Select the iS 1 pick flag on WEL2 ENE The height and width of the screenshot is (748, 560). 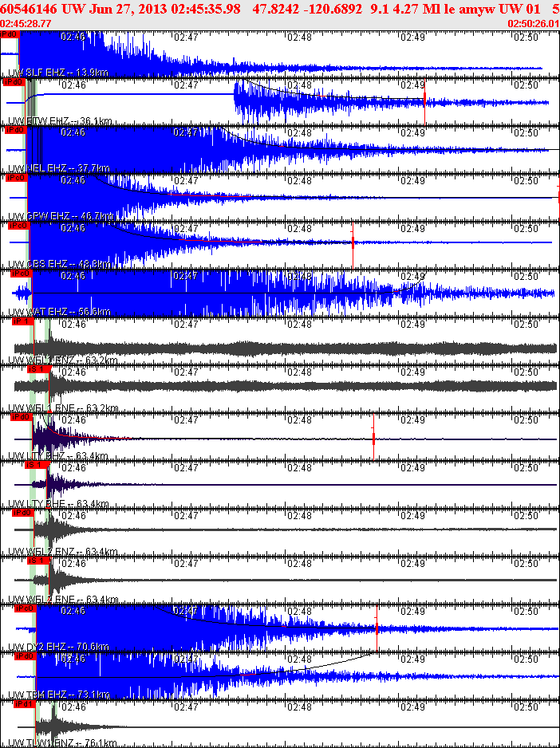click(38, 561)
